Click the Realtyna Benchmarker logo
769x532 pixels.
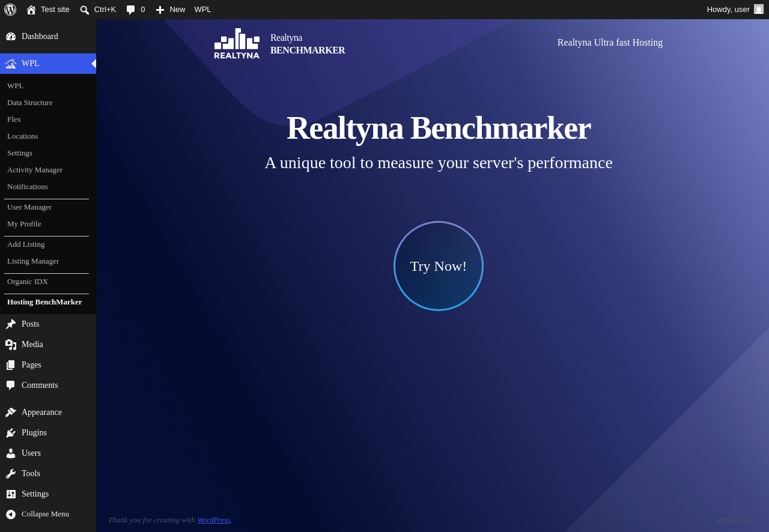coord(280,44)
